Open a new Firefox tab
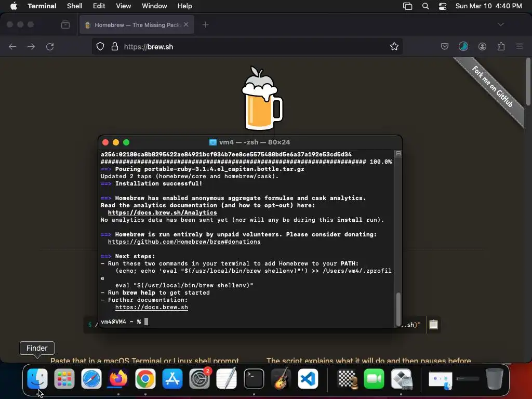 [x=205, y=24]
